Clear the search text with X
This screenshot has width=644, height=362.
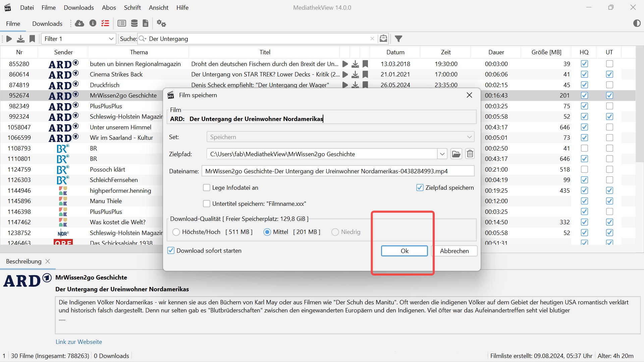372,39
